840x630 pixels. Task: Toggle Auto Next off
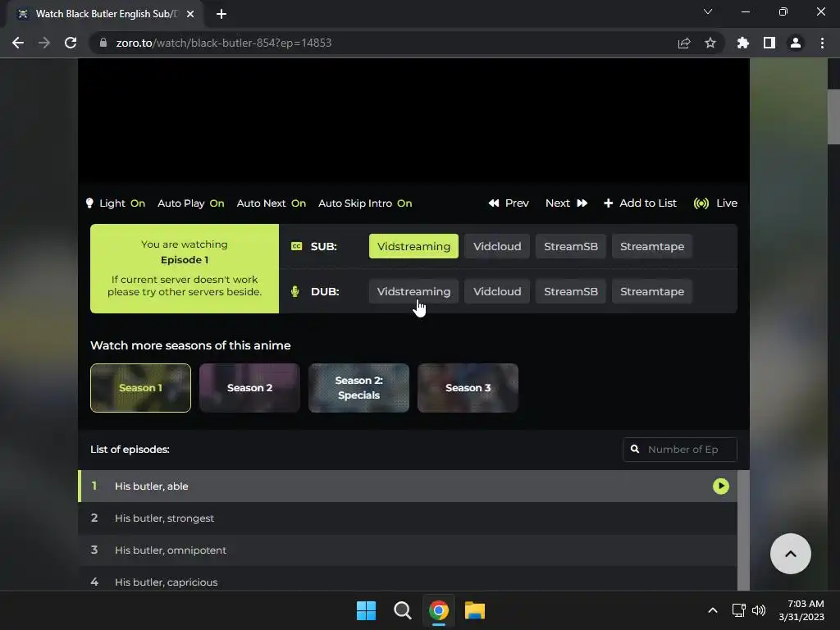point(271,203)
